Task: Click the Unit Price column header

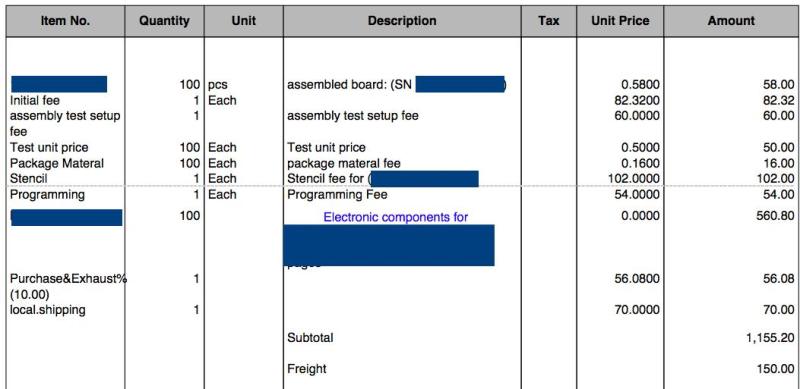Action: pyautogui.click(x=620, y=21)
